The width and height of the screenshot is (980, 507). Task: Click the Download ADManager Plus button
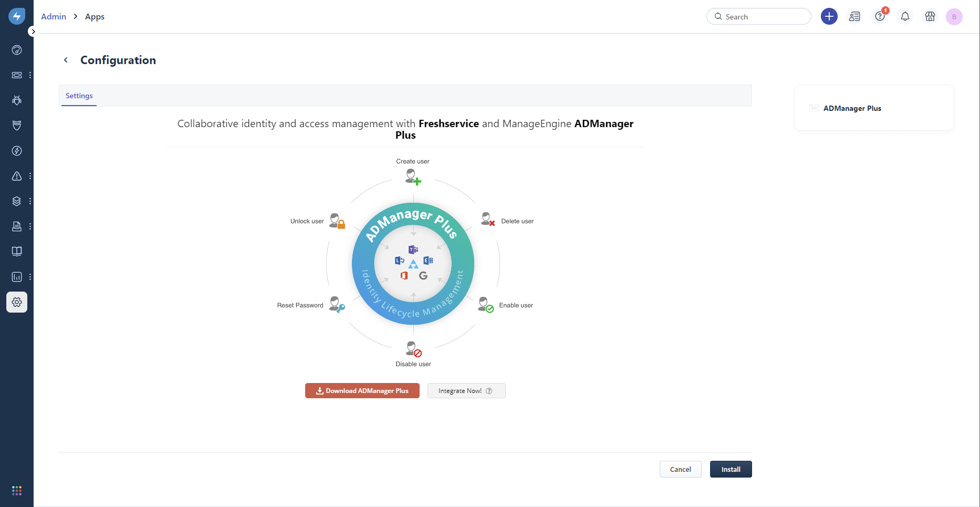tap(362, 390)
